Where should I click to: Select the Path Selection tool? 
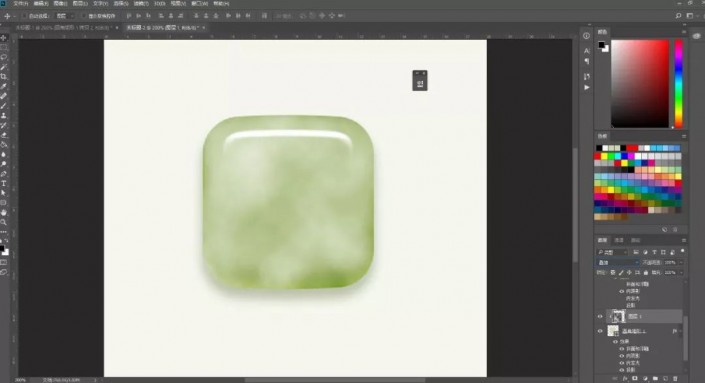pos(4,193)
